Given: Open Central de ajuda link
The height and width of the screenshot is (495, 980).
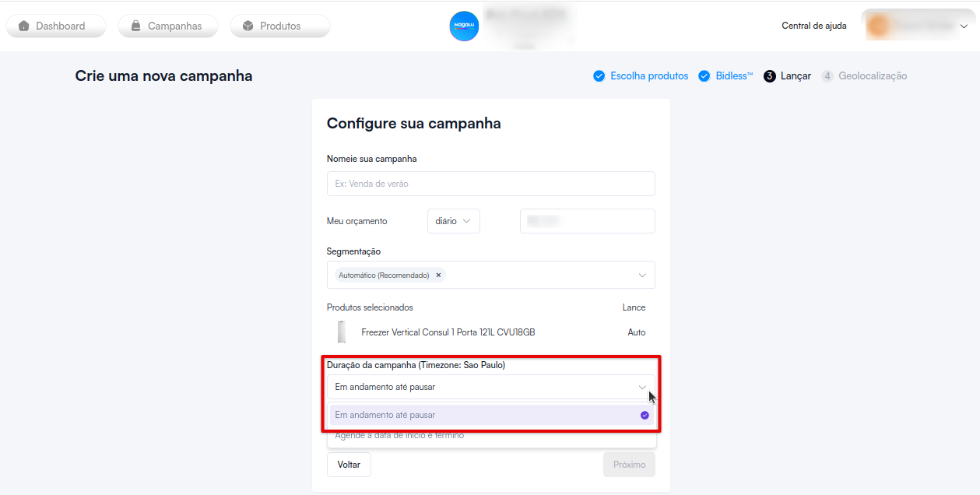Looking at the screenshot, I should point(814,26).
